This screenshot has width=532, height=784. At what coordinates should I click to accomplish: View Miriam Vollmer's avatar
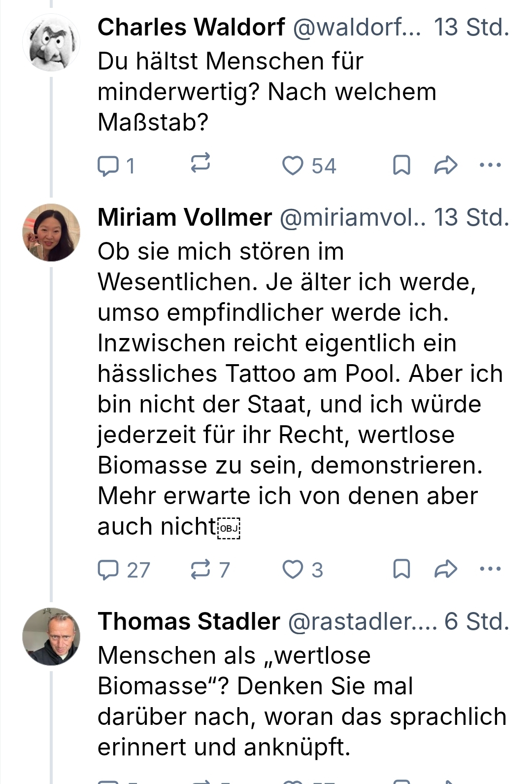click(x=51, y=233)
